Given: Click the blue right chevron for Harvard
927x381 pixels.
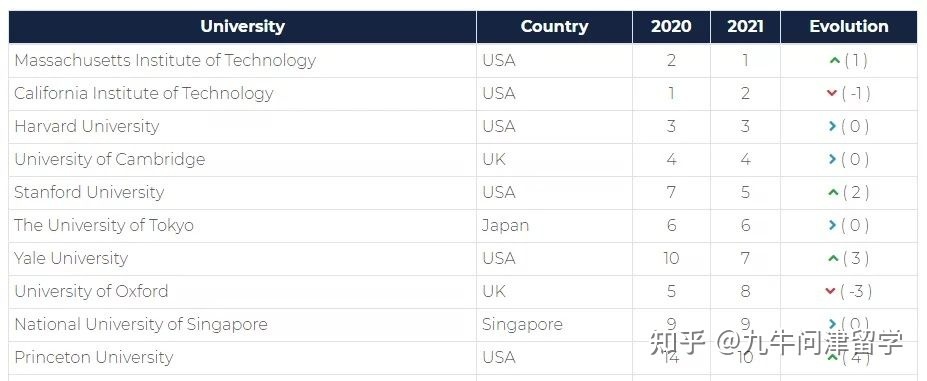Looking at the screenshot, I should pos(832,126).
